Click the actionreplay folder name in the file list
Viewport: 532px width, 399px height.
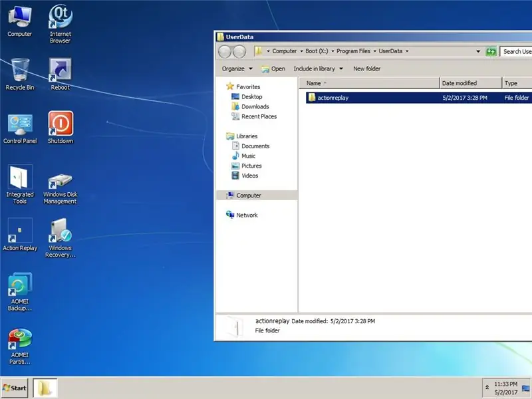333,98
